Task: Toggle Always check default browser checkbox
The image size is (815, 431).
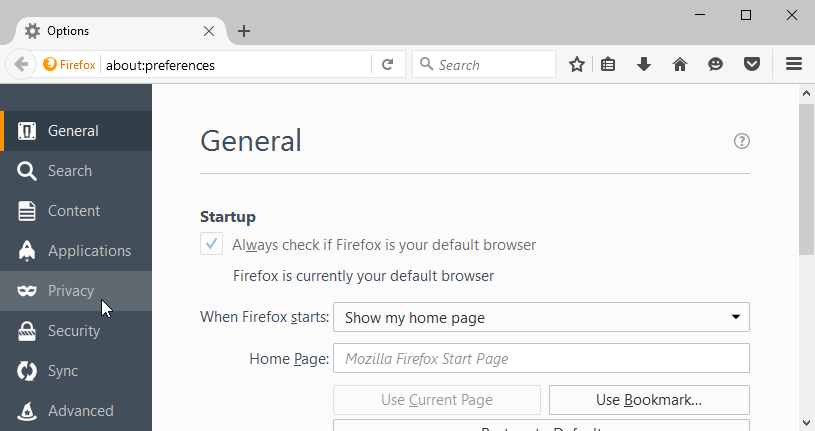Action: [211, 244]
